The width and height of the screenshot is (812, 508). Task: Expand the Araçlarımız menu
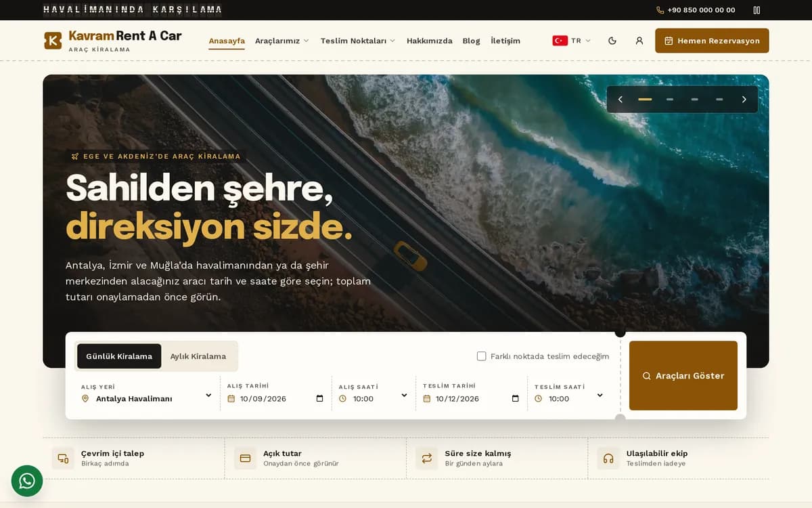281,41
